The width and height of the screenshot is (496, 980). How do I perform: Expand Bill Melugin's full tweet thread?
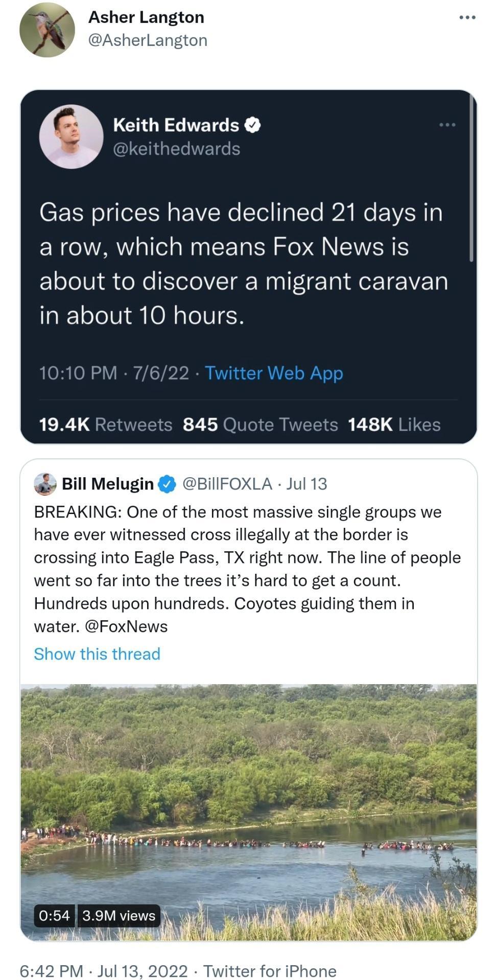[97, 654]
